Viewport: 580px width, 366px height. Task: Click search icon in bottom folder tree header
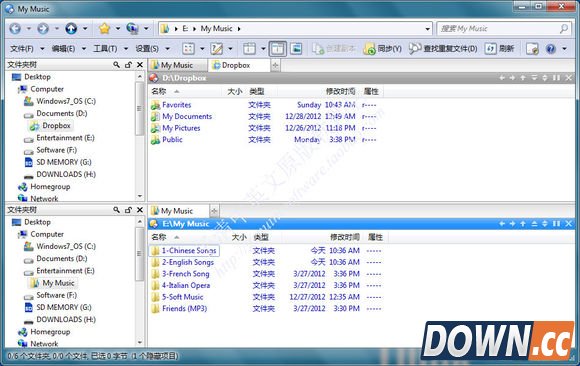coord(117,210)
